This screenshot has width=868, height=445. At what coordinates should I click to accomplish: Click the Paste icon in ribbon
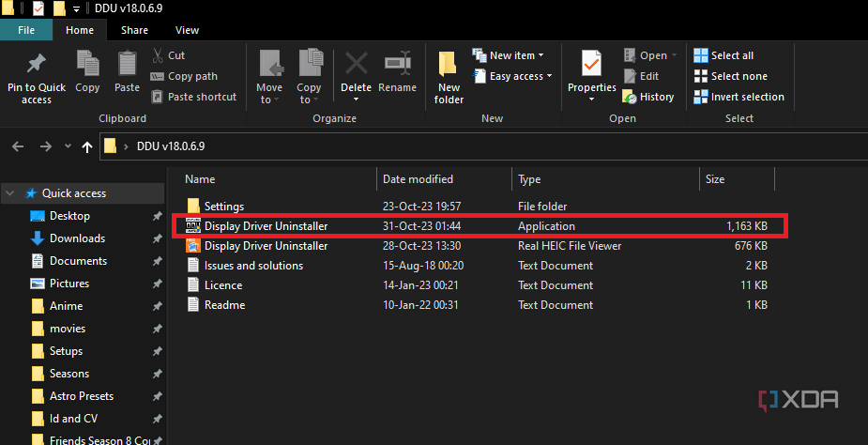[127, 66]
